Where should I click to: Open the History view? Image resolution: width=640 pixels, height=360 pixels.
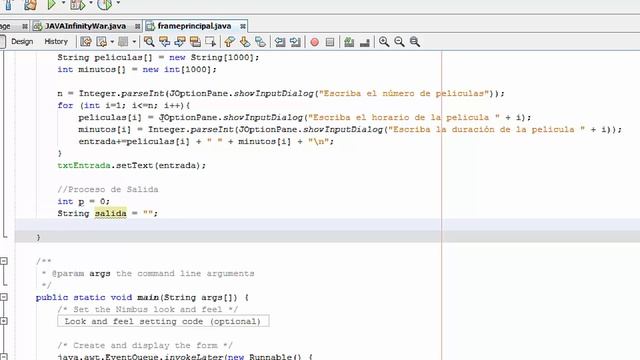click(56, 42)
